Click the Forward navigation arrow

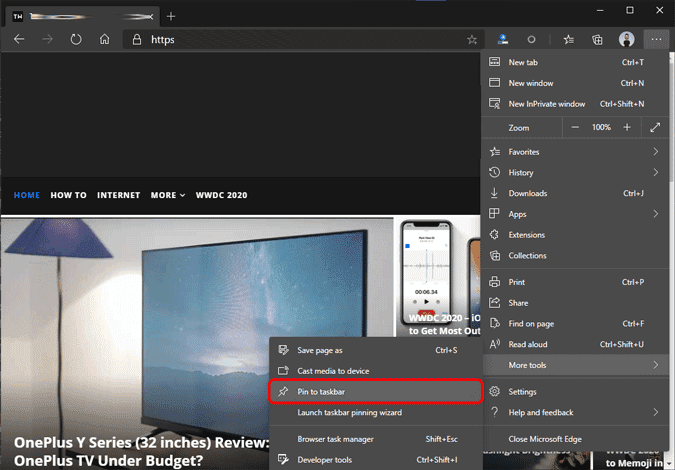[x=47, y=40]
